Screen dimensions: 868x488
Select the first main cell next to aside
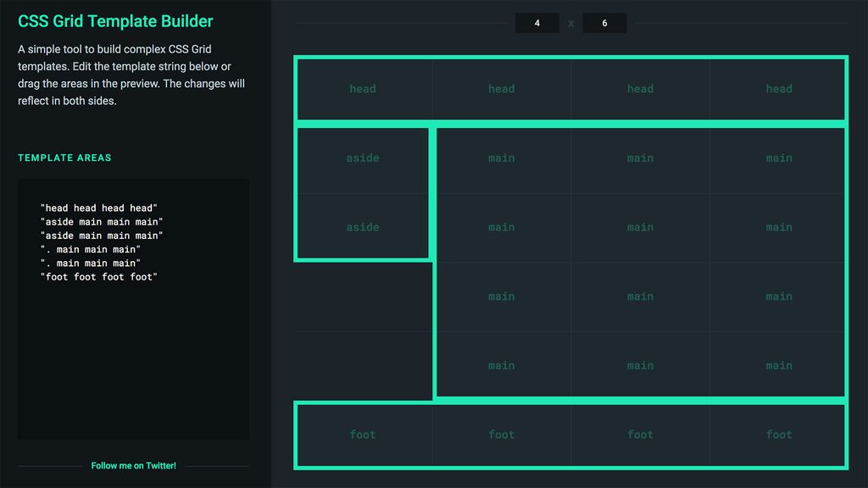point(501,158)
